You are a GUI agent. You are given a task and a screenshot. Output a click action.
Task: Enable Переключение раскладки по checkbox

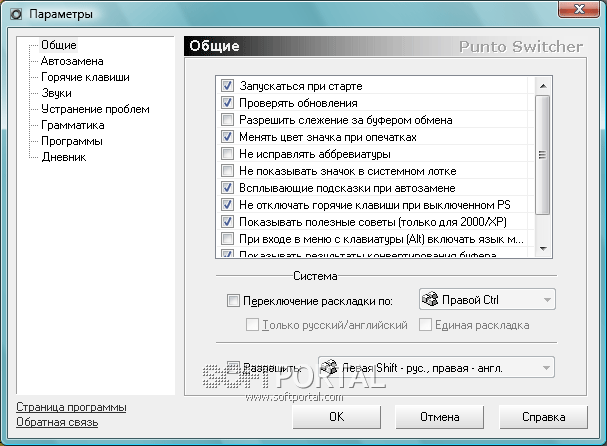[x=233, y=301]
